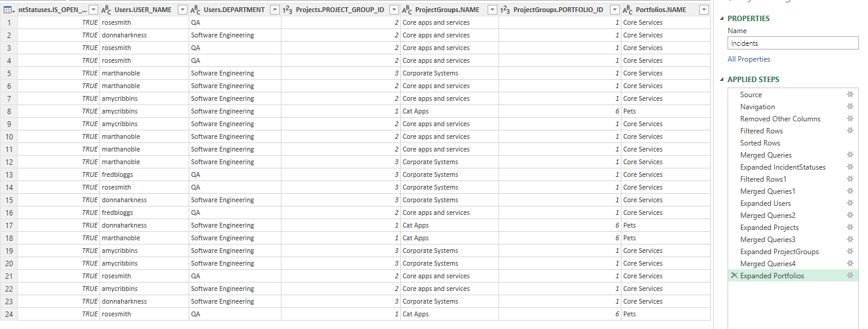The width and height of the screenshot is (868, 329).
Task: Open settings gear for Expanded Projects step
Action: [x=851, y=228]
